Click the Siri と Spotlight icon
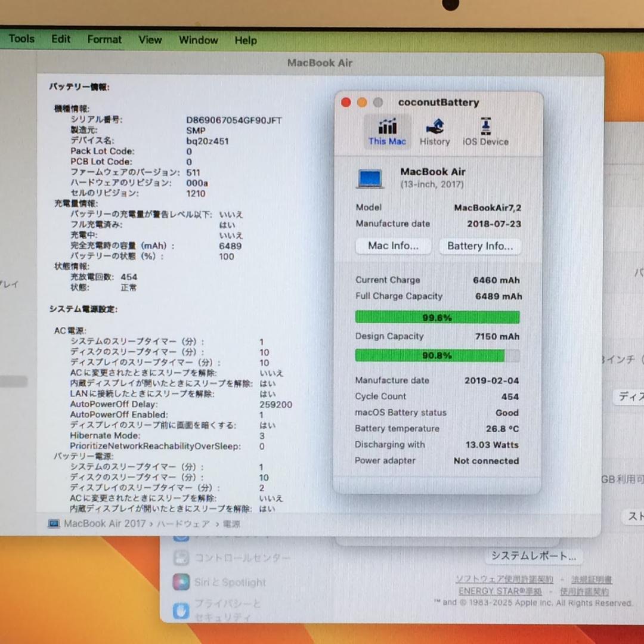 pyautogui.click(x=181, y=582)
